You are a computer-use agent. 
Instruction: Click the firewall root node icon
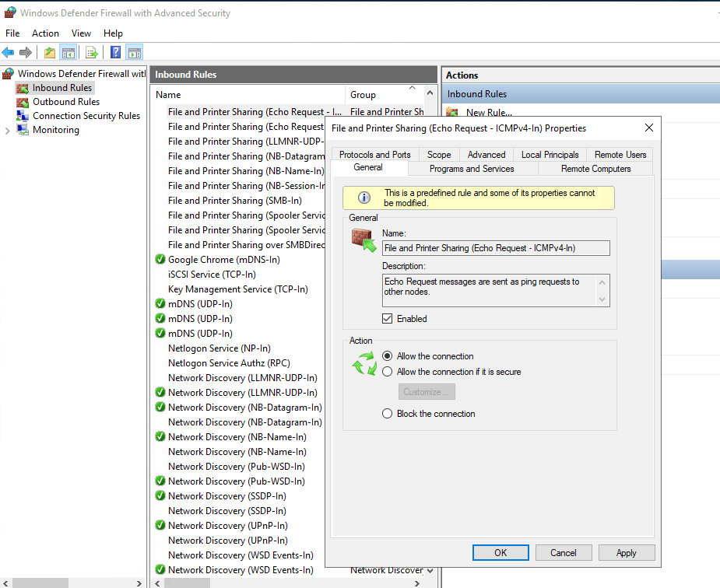pyautogui.click(x=8, y=73)
